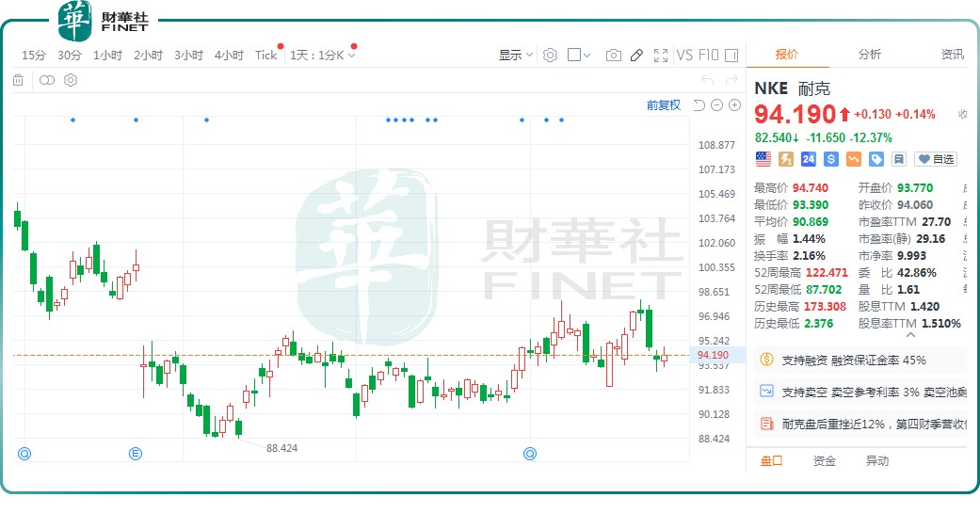
Task: Click the E earnings marker on the timeline
Action: pos(136,454)
